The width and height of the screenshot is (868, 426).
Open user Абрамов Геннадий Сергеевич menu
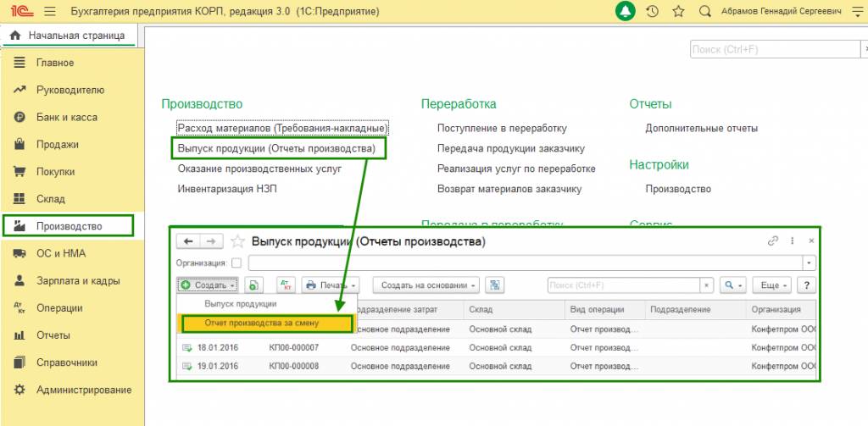click(x=781, y=11)
